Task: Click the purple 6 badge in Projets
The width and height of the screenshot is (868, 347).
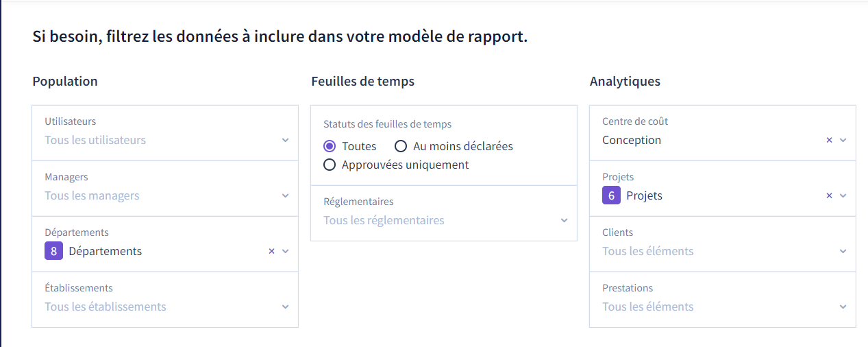Action: [612, 195]
